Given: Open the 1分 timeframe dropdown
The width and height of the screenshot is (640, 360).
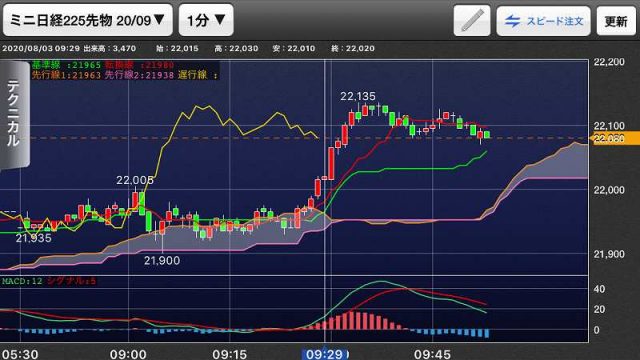Looking at the screenshot, I should (206, 20).
